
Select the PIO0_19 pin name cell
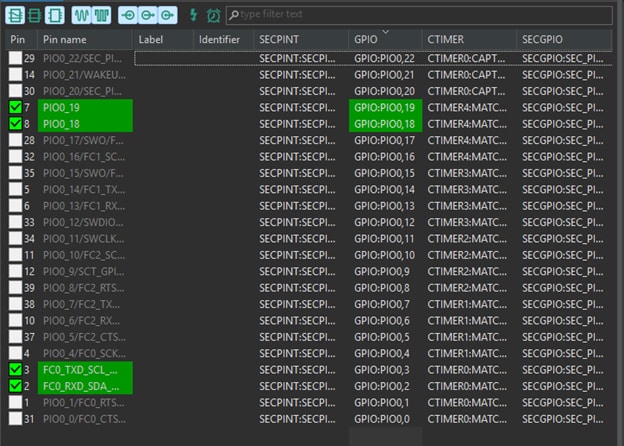[x=85, y=107]
